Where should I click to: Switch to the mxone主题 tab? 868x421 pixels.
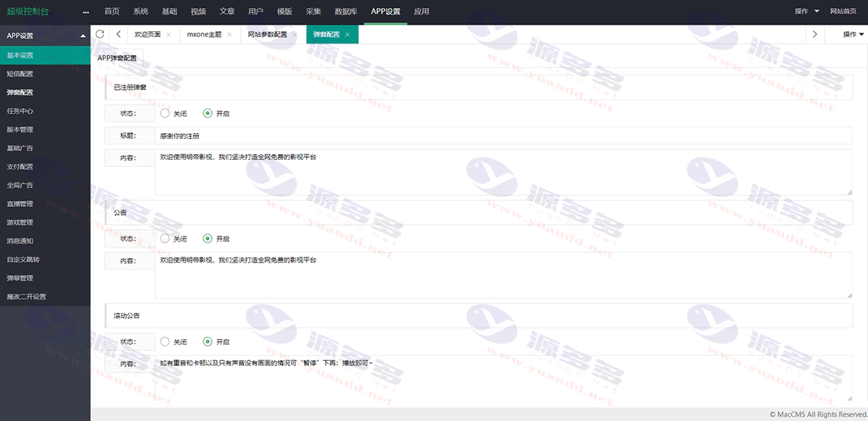coord(205,35)
